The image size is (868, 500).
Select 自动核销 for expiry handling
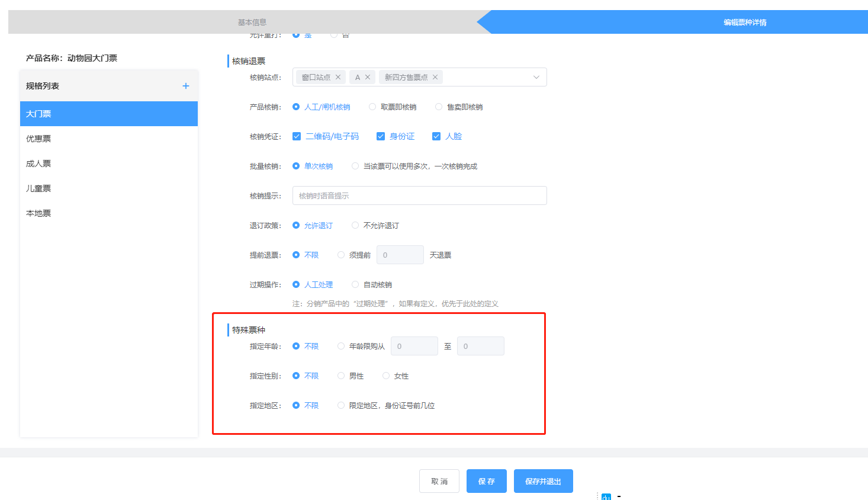(x=355, y=285)
